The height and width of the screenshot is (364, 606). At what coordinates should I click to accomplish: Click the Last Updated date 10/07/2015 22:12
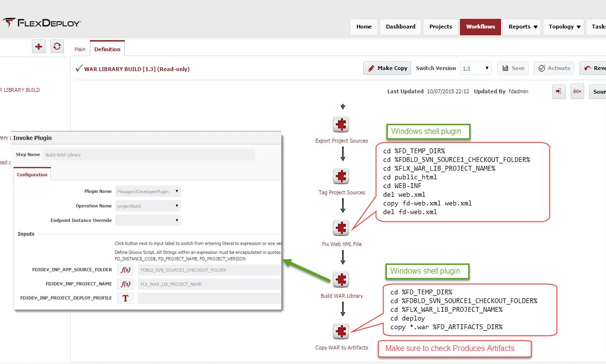tap(448, 91)
